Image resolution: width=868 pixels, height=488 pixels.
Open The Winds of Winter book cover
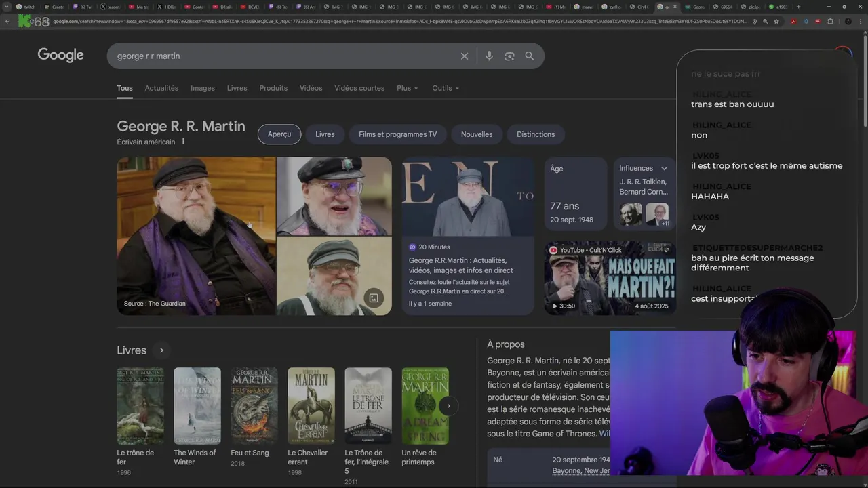[197, 406]
